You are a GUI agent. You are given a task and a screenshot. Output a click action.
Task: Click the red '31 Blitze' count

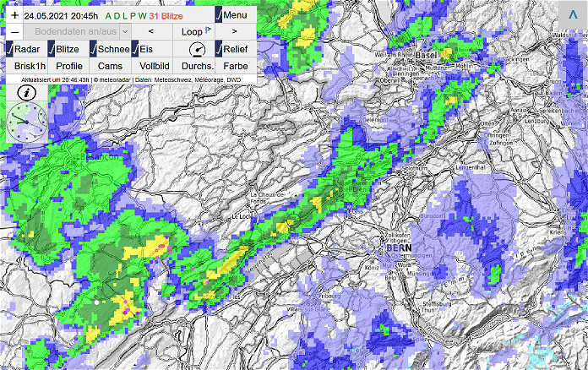[x=166, y=16]
